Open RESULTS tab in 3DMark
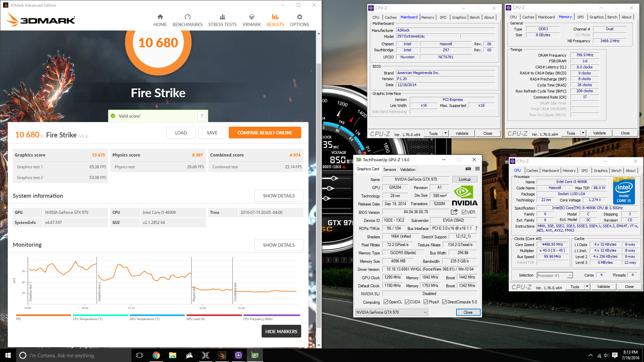644x362 pixels. (x=275, y=20)
